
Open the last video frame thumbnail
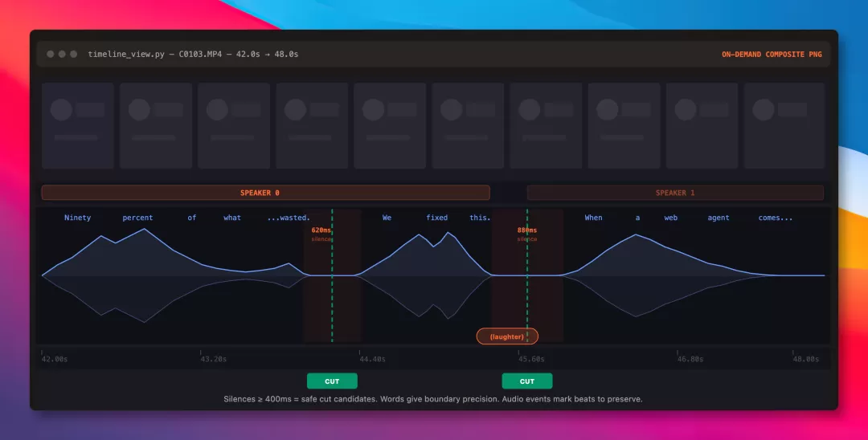click(x=784, y=126)
